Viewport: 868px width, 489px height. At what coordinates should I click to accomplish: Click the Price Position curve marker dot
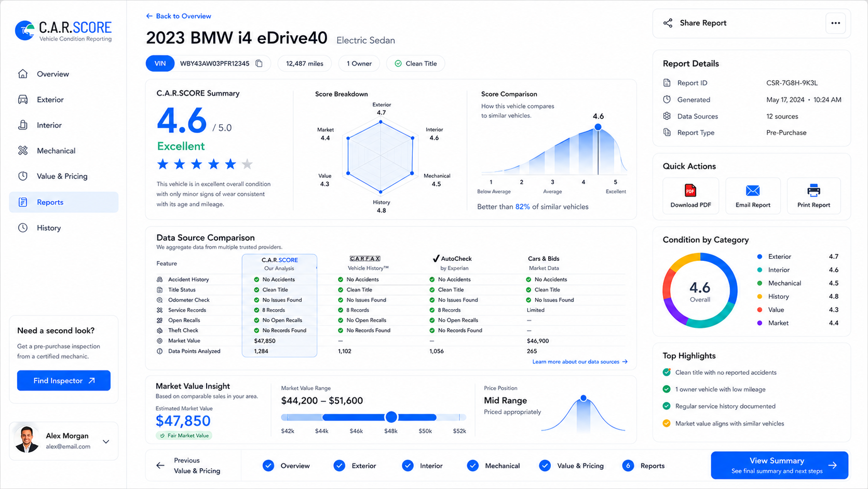tap(584, 398)
